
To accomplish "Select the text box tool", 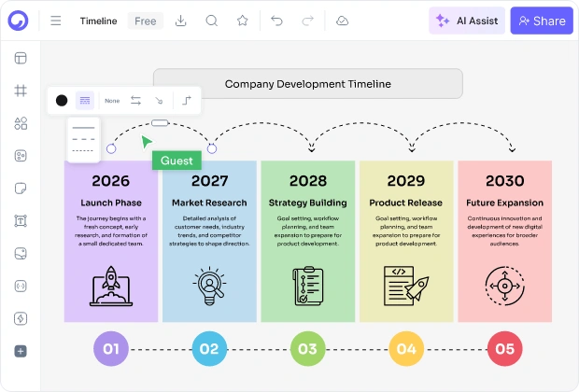I will (21, 220).
